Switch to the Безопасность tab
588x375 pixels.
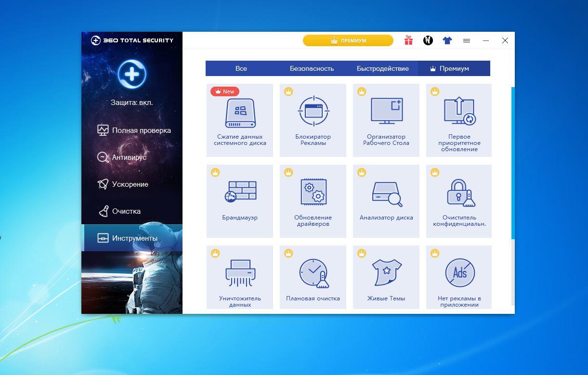pos(312,68)
